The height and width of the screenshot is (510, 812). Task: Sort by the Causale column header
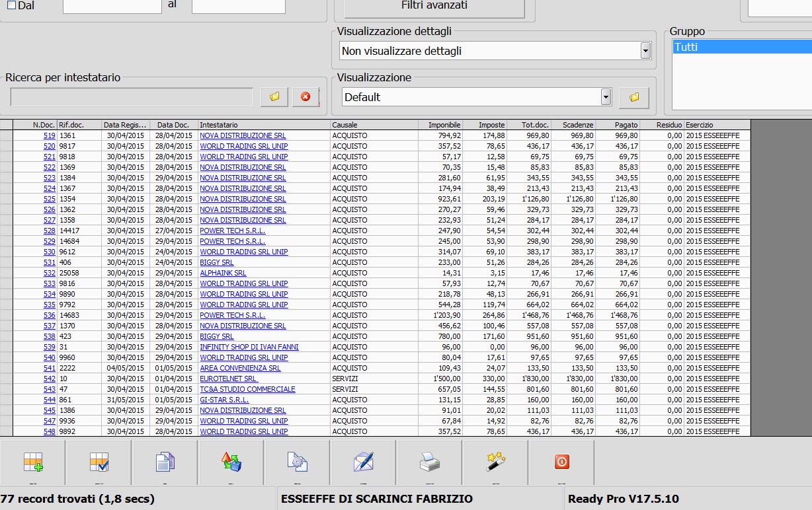pos(374,125)
